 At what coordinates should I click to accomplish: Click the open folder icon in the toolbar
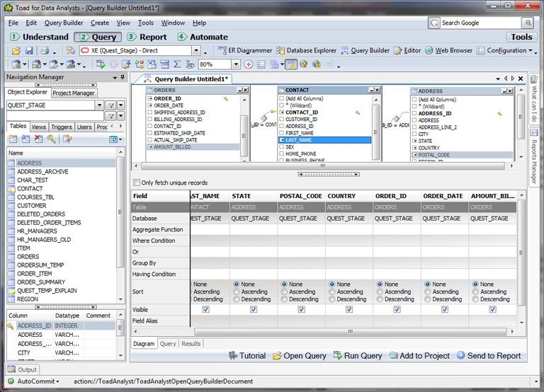16,51
